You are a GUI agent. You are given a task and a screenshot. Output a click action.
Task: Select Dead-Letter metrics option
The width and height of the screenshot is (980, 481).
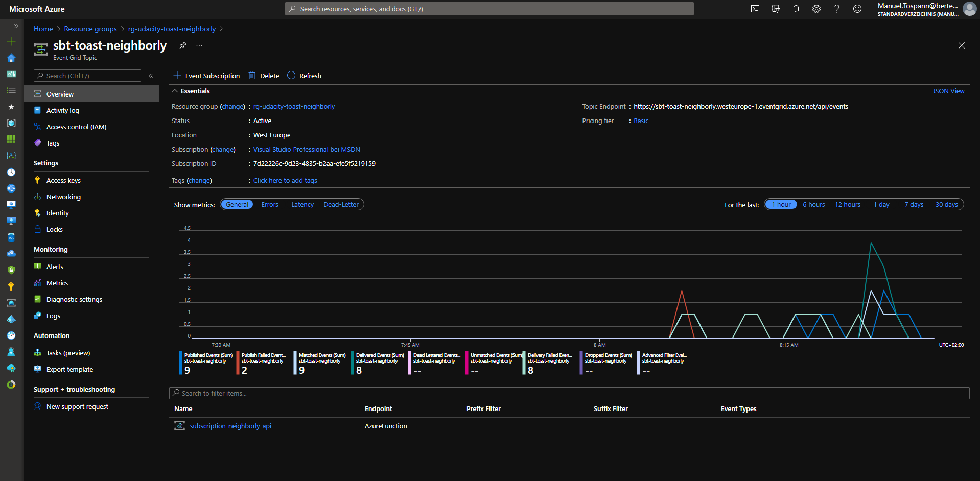coord(341,205)
